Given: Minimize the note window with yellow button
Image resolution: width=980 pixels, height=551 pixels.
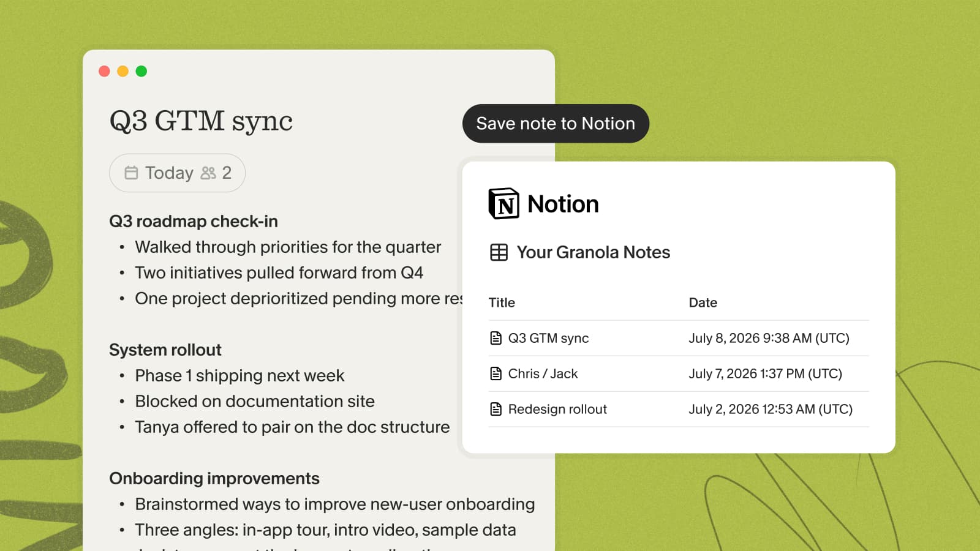Looking at the screenshot, I should click(x=123, y=71).
